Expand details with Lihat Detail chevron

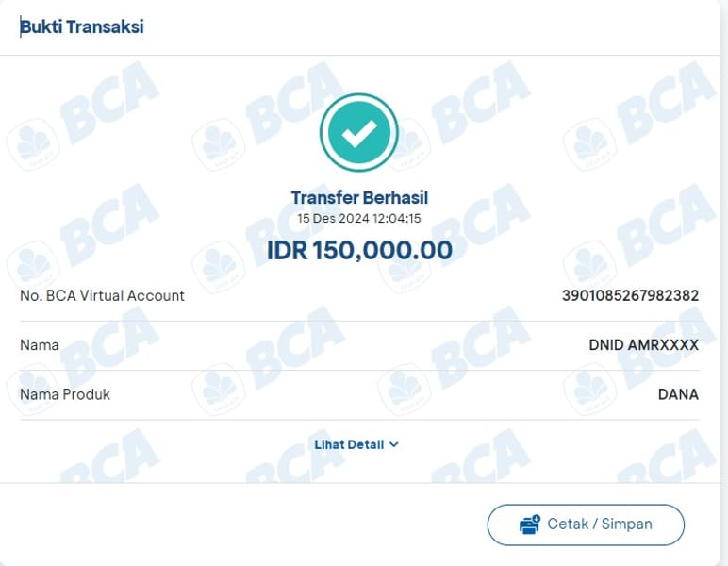[394, 444]
